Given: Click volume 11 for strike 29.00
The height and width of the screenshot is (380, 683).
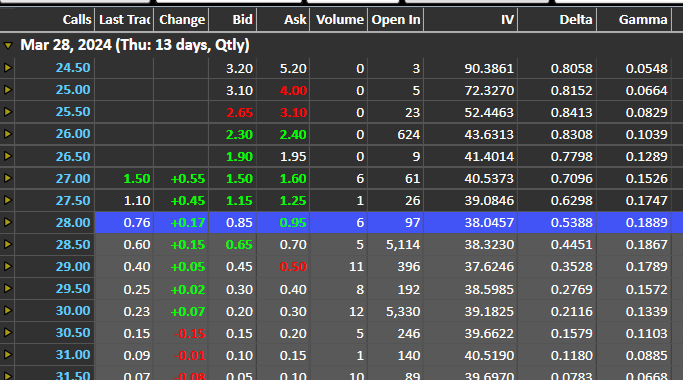Looking at the screenshot, I should [356, 267].
